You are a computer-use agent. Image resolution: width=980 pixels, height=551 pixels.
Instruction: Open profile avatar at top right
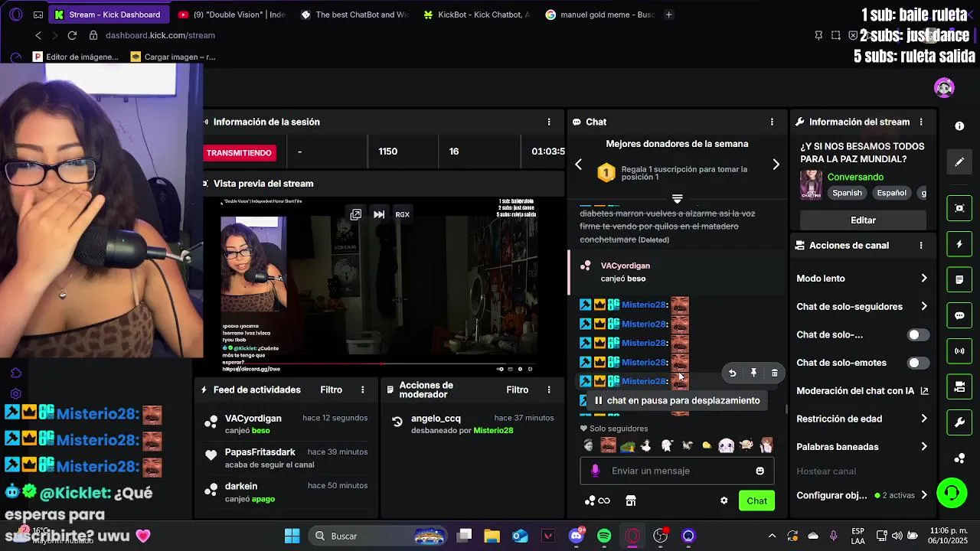pos(944,87)
